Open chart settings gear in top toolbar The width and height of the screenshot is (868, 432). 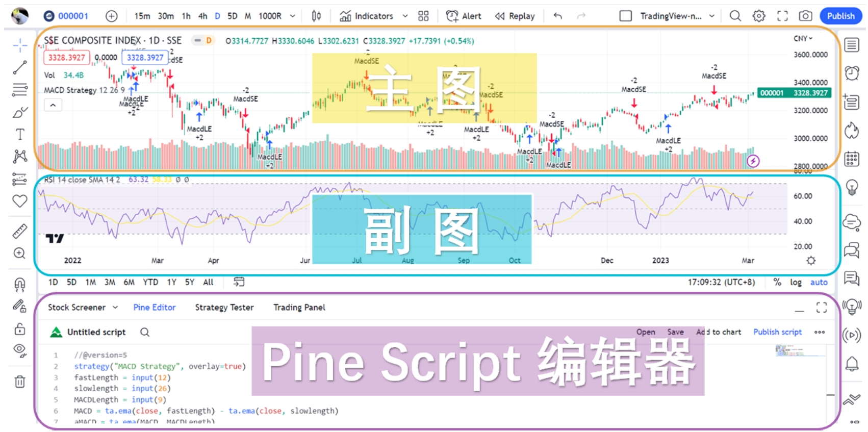759,16
